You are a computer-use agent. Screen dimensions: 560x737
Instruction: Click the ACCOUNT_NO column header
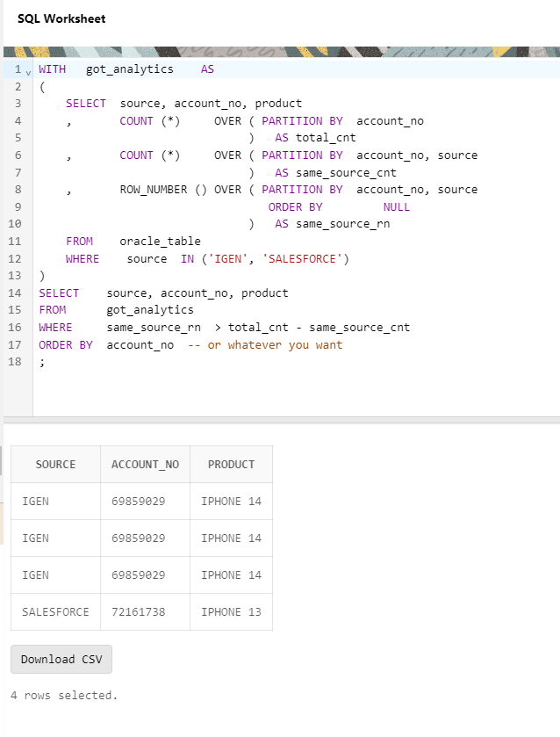(145, 464)
